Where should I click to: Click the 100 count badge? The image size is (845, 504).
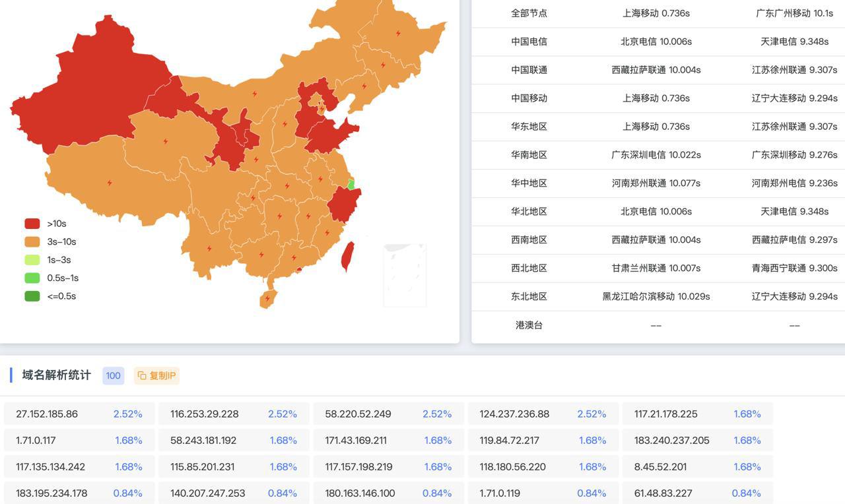coord(114,376)
